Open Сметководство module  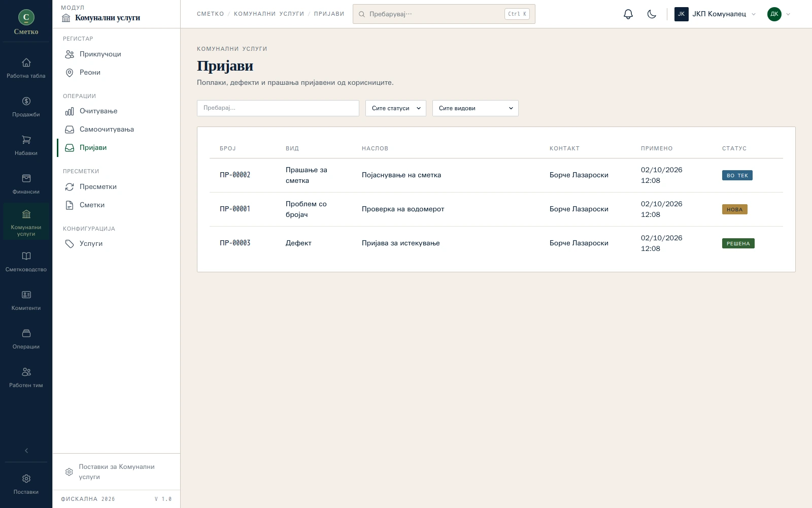point(26,262)
